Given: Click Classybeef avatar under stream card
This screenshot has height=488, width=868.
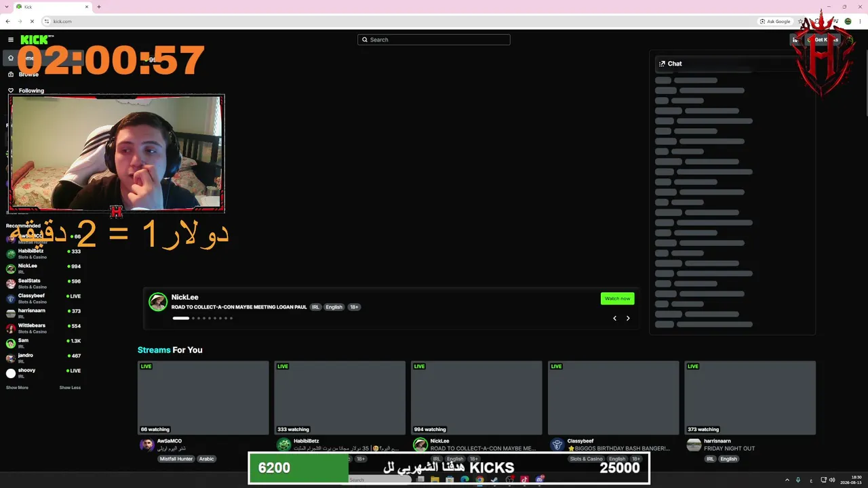Looking at the screenshot, I should click(557, 445).
